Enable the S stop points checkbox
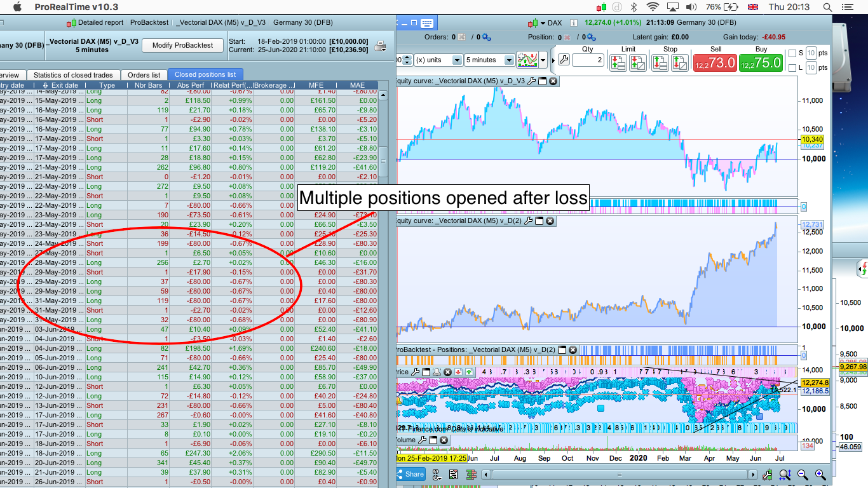This screenshot has width=868, height=488. [x=792, y=53]
